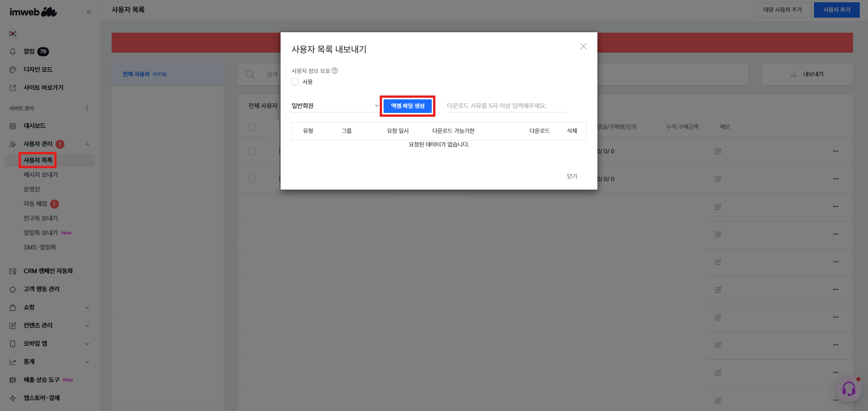The height and width of the screenshot is (411, 868).
Task: Check the first user row checkbox
Action: 252,152
